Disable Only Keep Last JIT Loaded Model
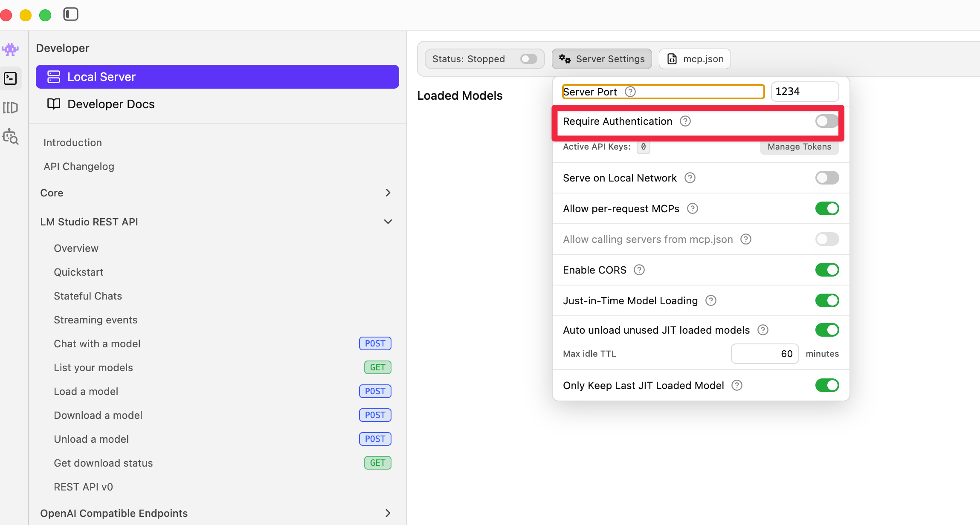Screen dimensions: 980x525 (x=827, y=385)
